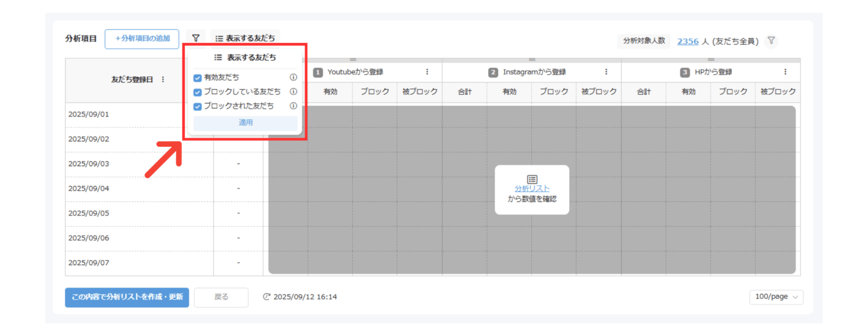
Task: Click info icon next to ブロックしている友だち
Action: (293, 91)
